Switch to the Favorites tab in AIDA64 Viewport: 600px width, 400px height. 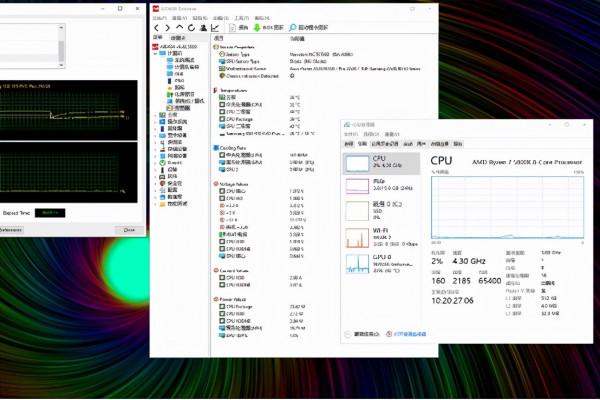tap(178, 38)
